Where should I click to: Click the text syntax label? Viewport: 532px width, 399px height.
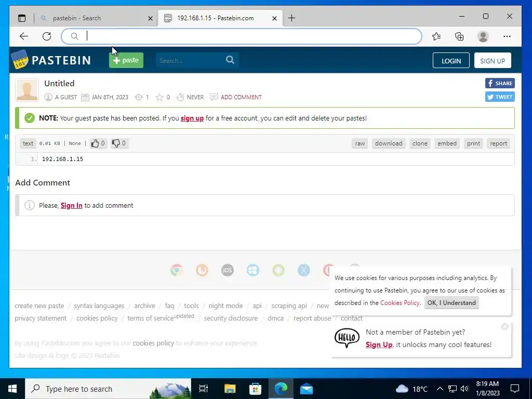click(28, 143)
